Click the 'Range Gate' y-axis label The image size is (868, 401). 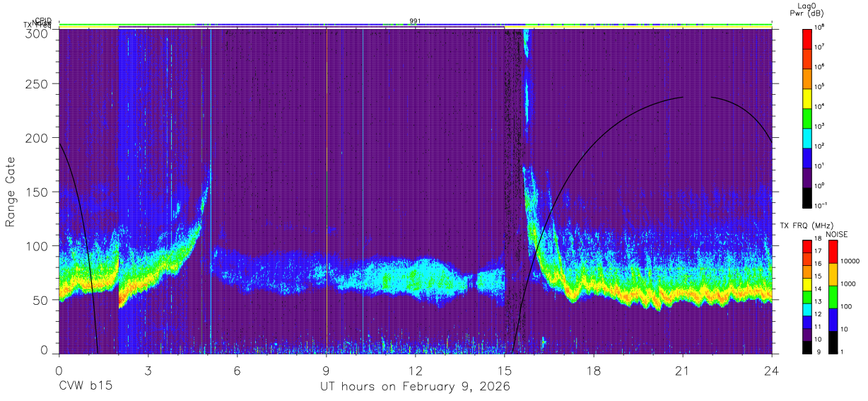11,192
